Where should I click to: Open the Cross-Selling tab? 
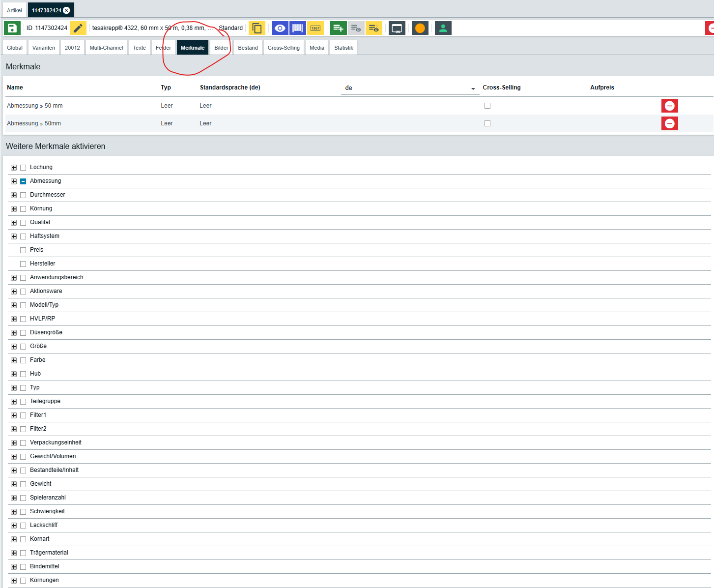[x=284, y=48]
